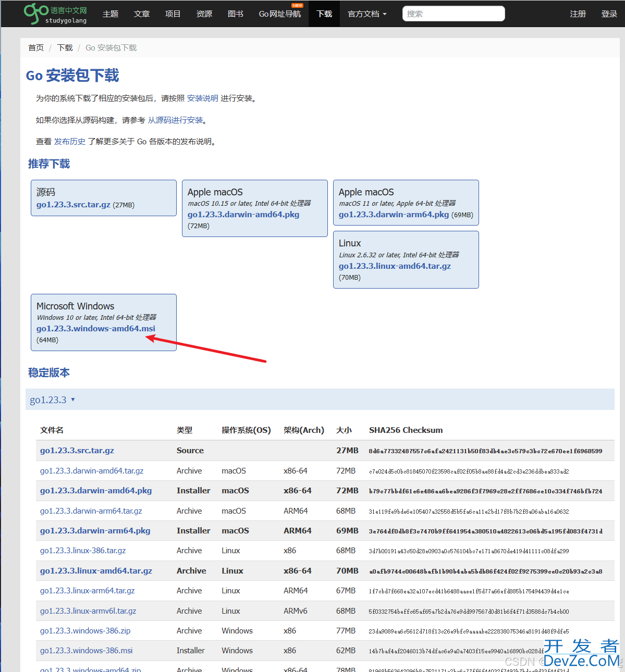Open the 图书 nav item

[236, 14]
